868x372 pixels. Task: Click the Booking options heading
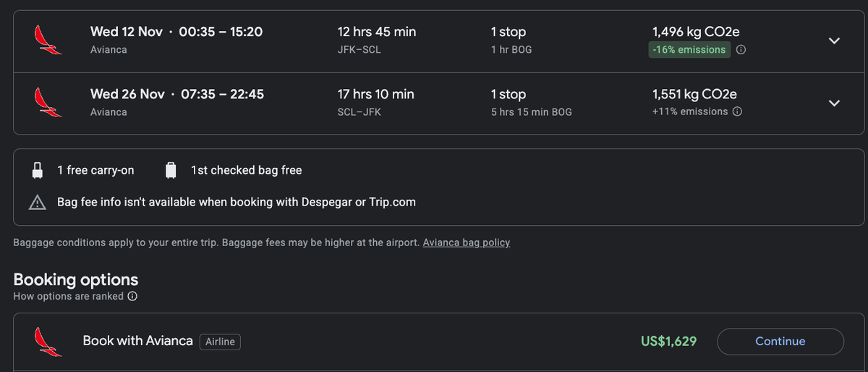tap(76, 279)
